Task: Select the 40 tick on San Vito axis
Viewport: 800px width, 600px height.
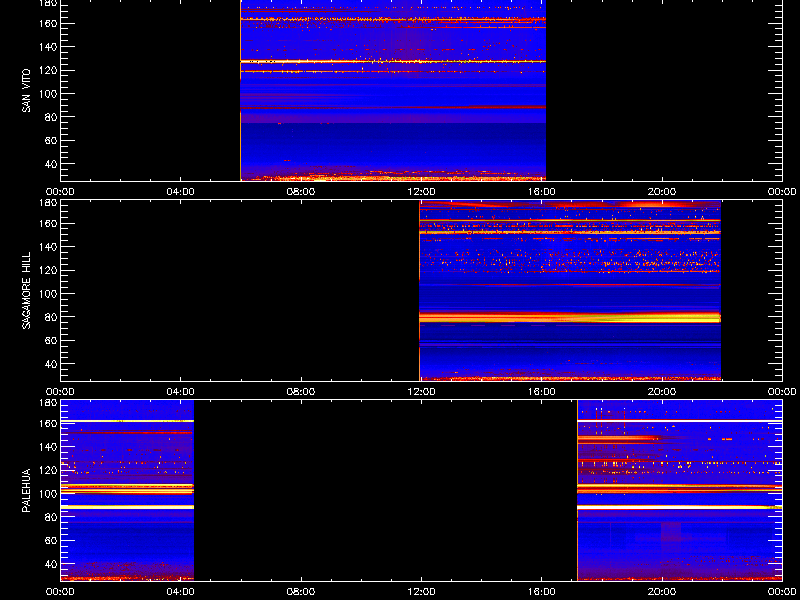Action: [x=52, y=164]
